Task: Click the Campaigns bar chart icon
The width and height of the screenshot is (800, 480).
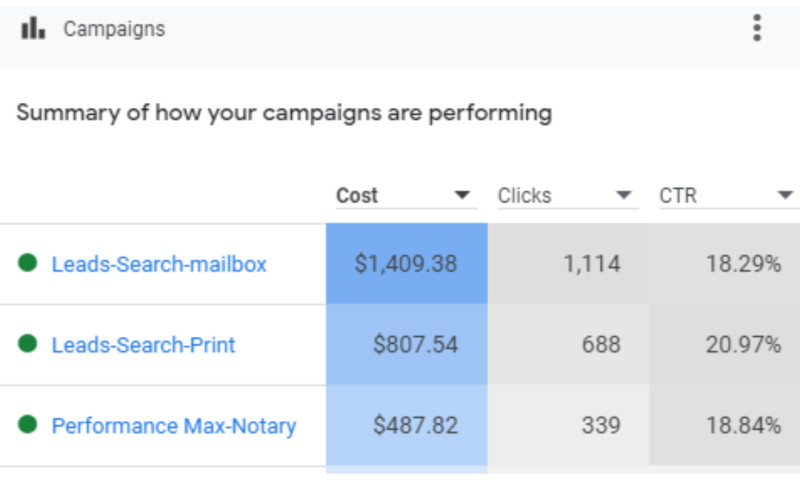Action: tap(33, 29)
